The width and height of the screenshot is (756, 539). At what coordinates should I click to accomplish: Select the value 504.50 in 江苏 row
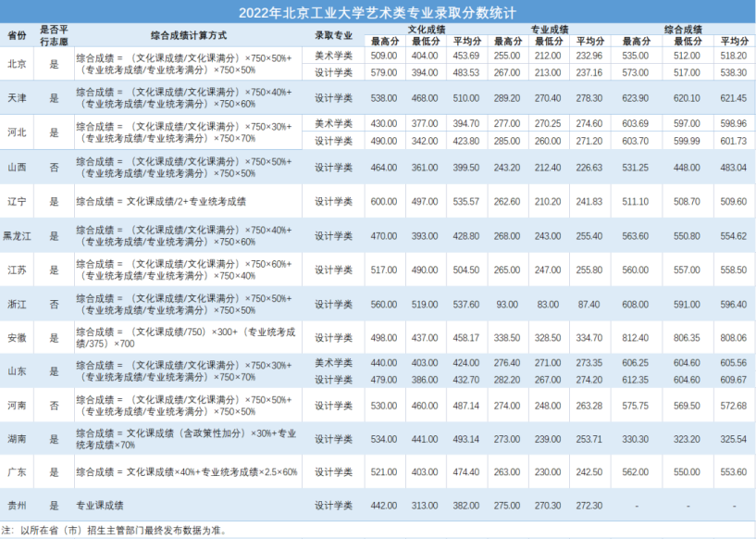(466, 270)
